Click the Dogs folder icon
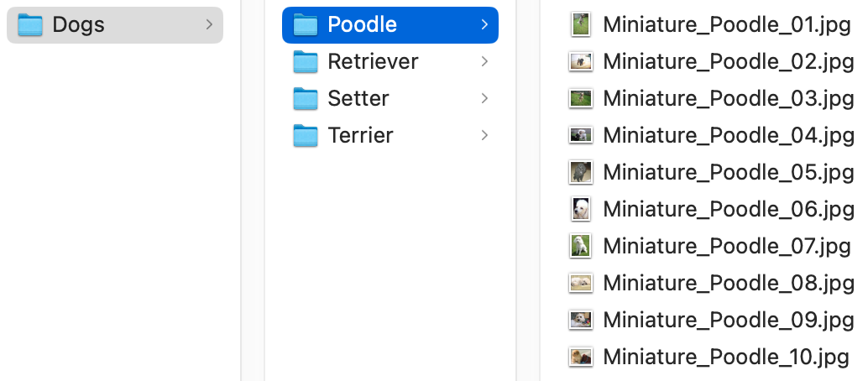The height and width of the screenshot is (381, 868). (30, 25)
